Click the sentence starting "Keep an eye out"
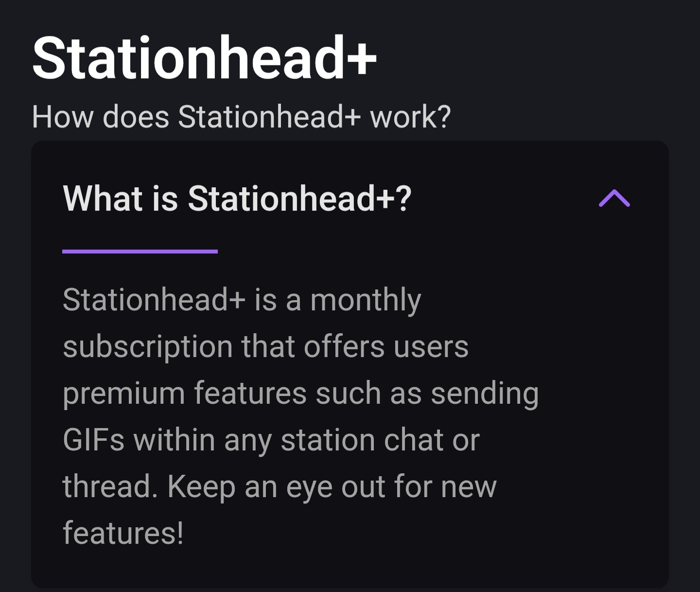This screenshot has width=700, height=592. tap(332, 486)
